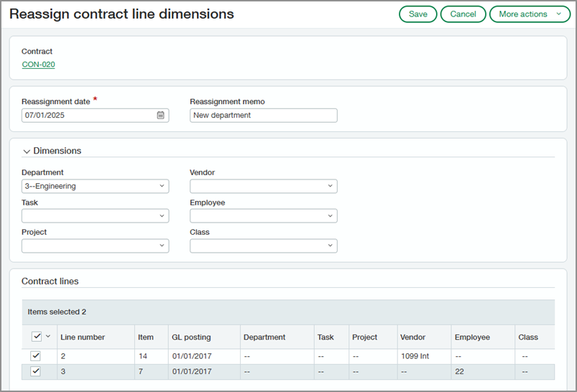This screenshot has width=577, height=392.
Task: Open the Reassignment date calendar picker
Action: pos(161,115)
